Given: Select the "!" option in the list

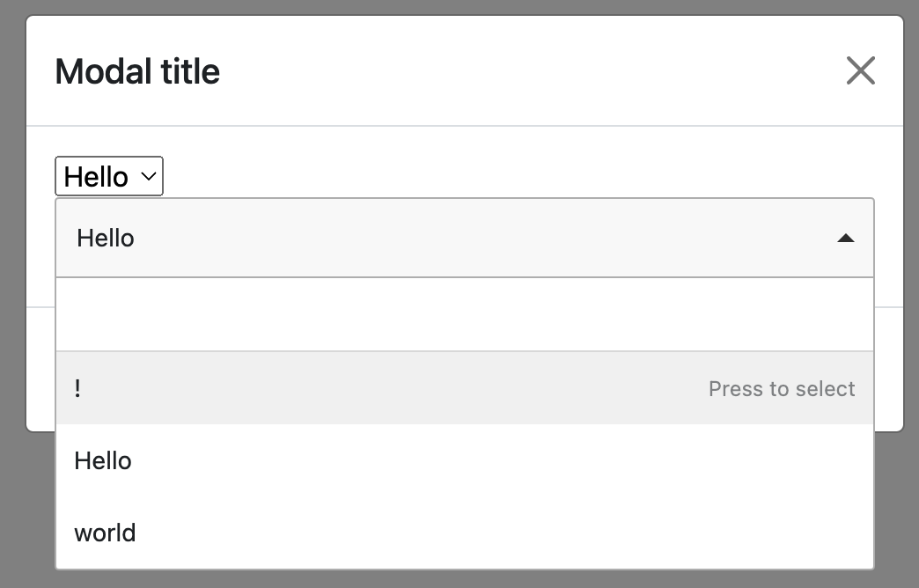Looking at the screenshot, I should (x=78, y=389).
